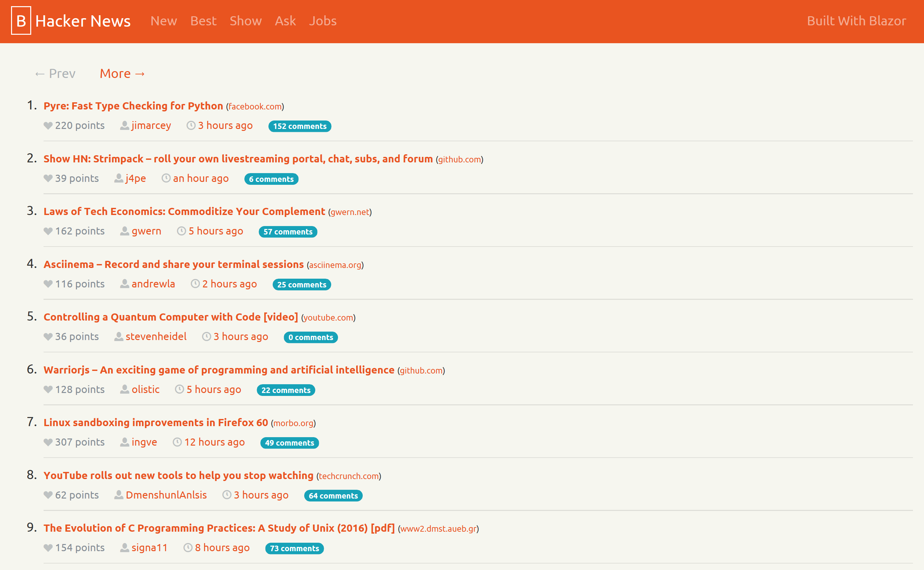Screen dimensions: 924x570
Task: Switch to the Best section
Action: pyautogui.click(x=203, y=21)
